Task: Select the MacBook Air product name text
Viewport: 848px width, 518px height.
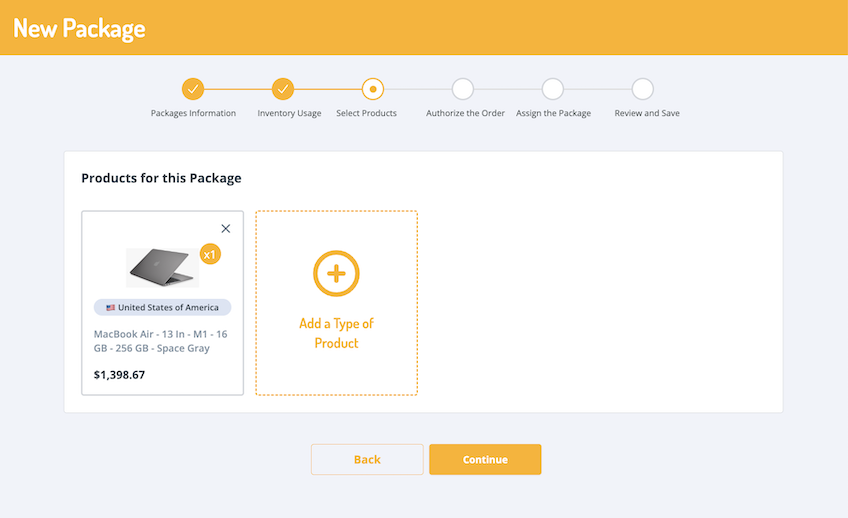Action: tap(160, 341)
